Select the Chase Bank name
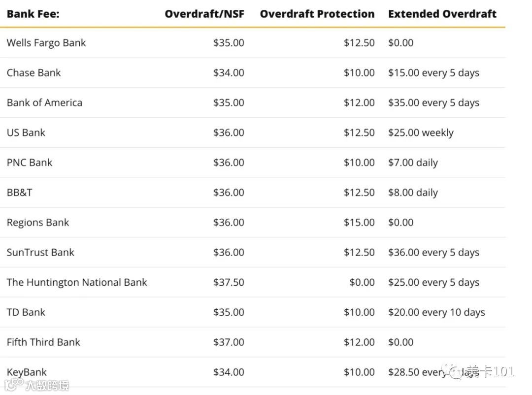The width and height of the screenshot is (532, 395). pos(34,73)
